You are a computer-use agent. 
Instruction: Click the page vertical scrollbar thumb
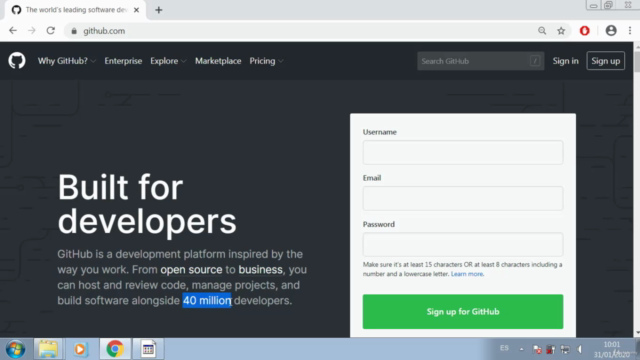(x=637, y=61)
